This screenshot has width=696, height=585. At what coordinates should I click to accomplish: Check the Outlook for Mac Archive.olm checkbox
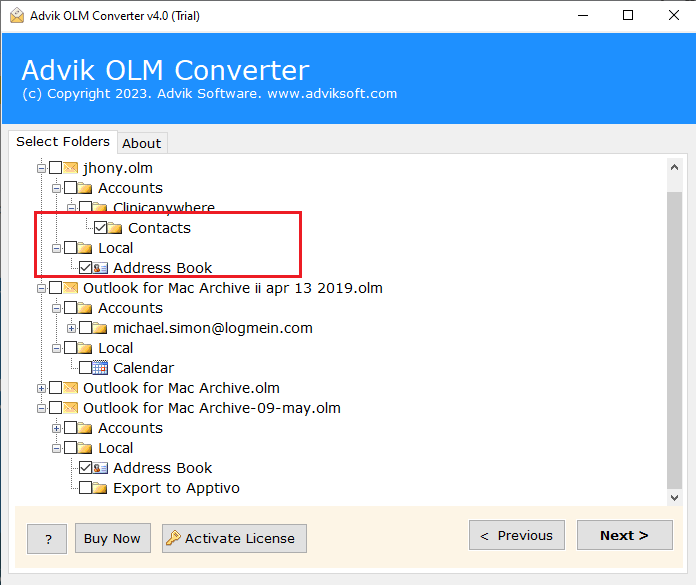55,388
